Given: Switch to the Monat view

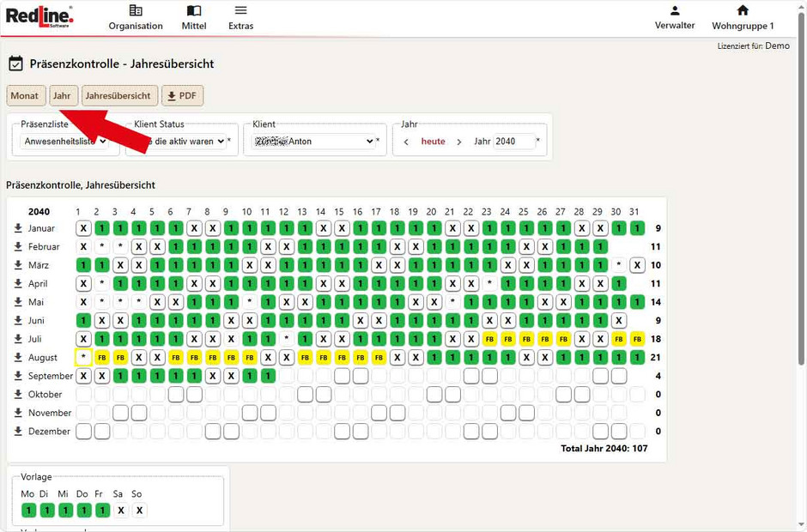Looking at the screenshot, I should click(25, 96).
